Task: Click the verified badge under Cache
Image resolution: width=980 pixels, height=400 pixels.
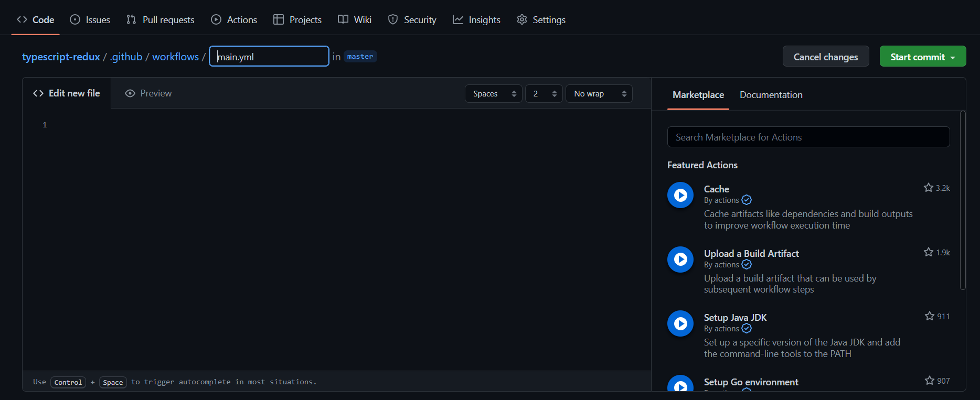Action: (x=747, y=200)
